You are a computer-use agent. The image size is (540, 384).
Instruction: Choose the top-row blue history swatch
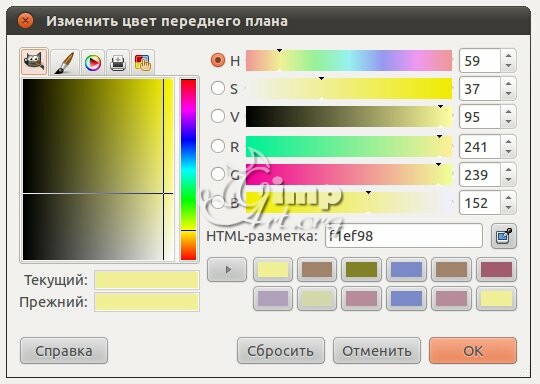click(406, 269)
